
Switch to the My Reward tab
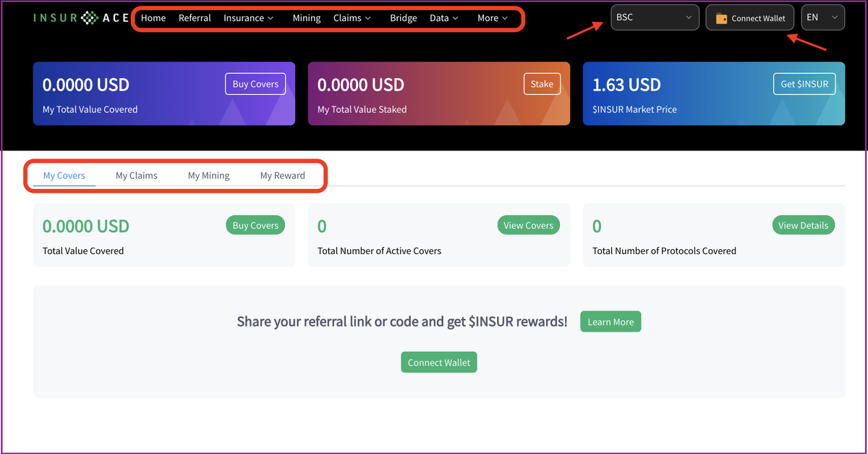283,175
